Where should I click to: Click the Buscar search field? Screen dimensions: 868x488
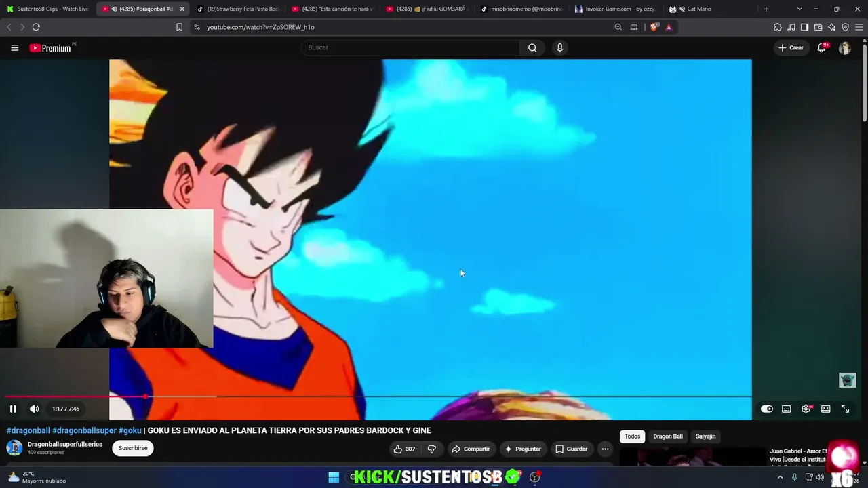click(x=410, y=47)
